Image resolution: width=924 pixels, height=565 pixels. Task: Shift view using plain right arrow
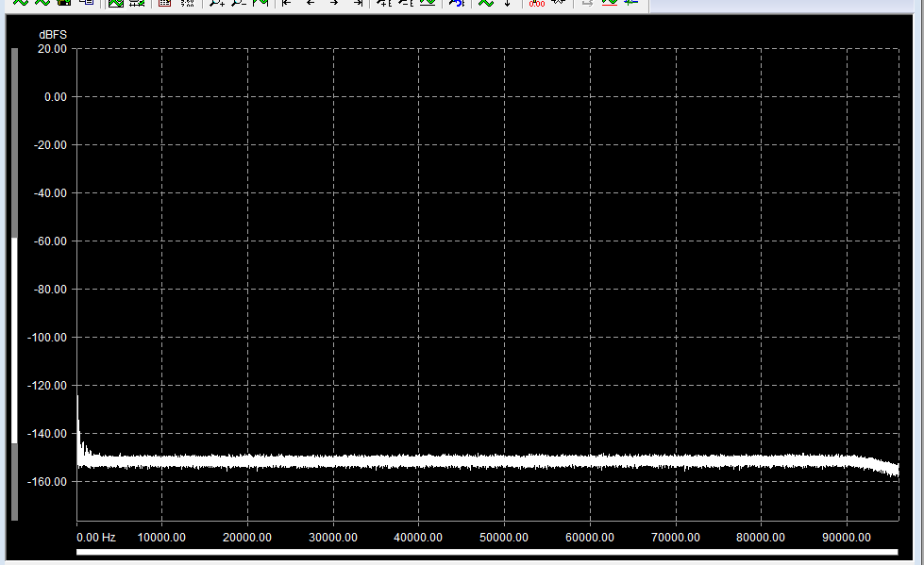click(333, 3)
